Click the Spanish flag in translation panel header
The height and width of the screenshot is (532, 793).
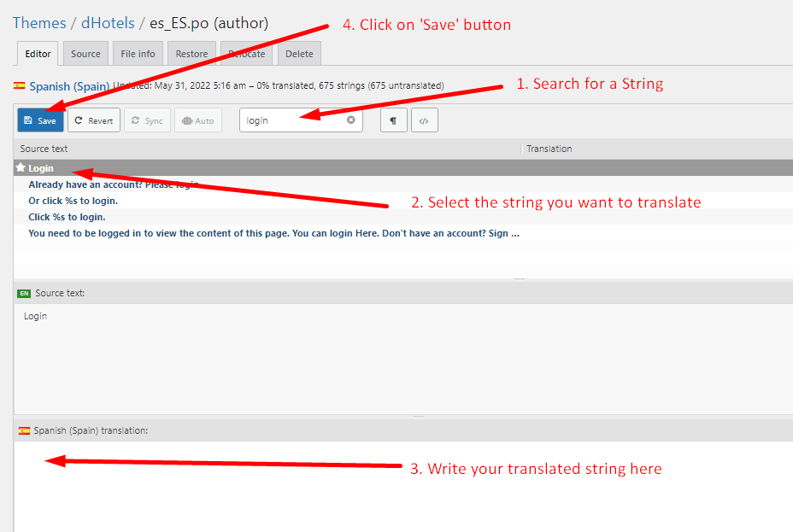point(24,430)
